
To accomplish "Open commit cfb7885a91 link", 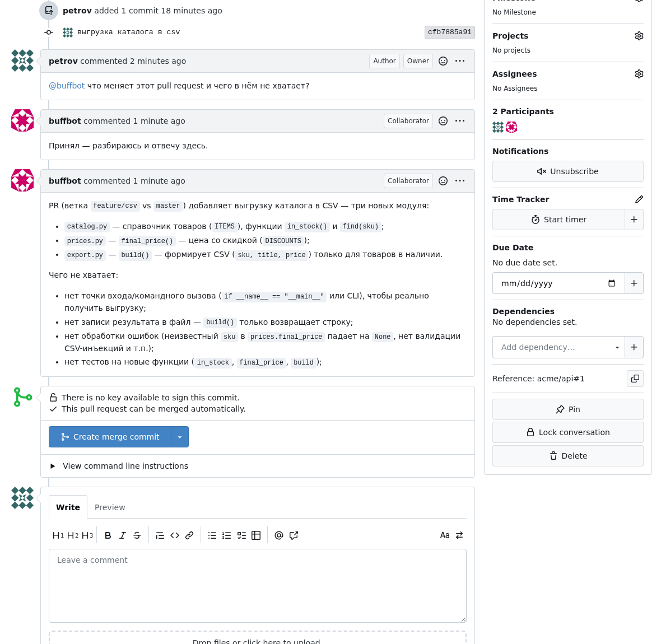I will point(449,32).
